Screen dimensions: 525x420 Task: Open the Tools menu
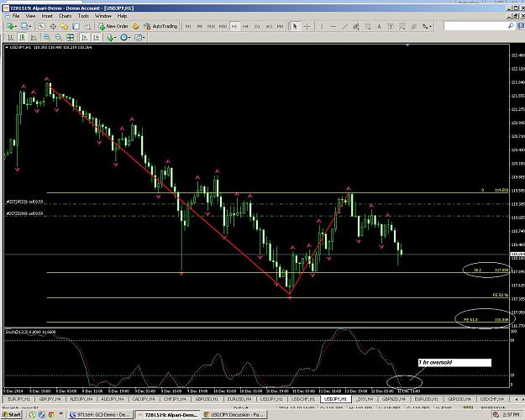(x=83, y=16)
